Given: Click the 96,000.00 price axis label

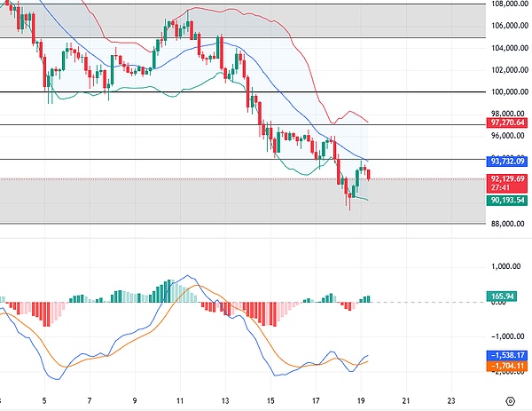Looking at the screenshot, I should click(507, 136).
